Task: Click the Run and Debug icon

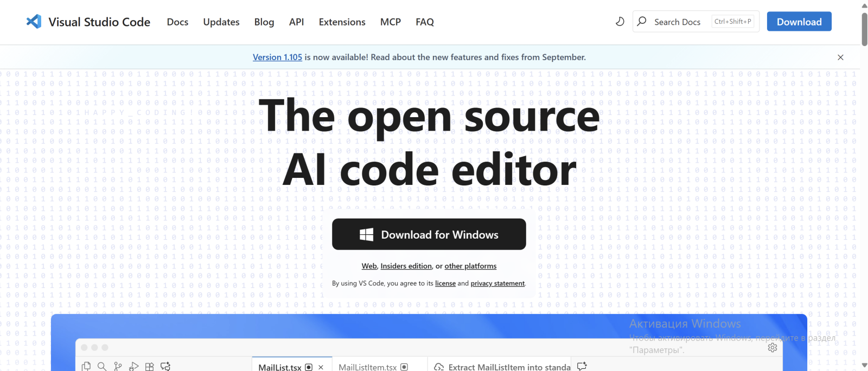Action: 133,367
